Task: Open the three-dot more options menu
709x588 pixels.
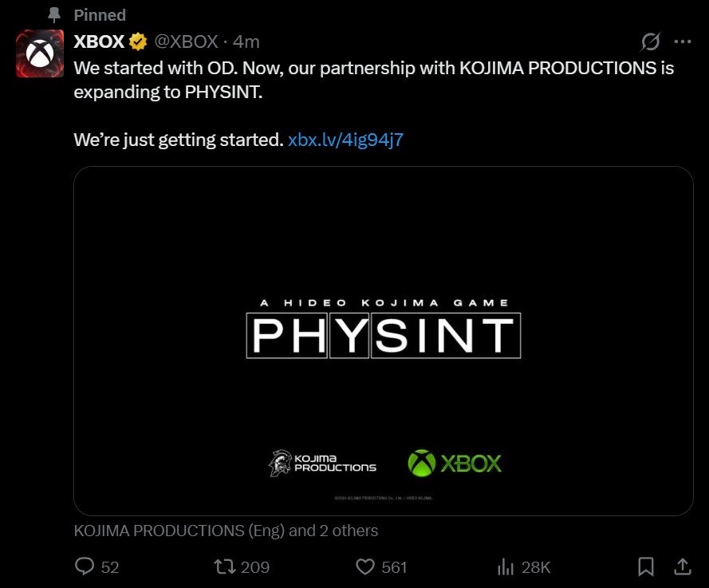Action: tap(683, 41)
